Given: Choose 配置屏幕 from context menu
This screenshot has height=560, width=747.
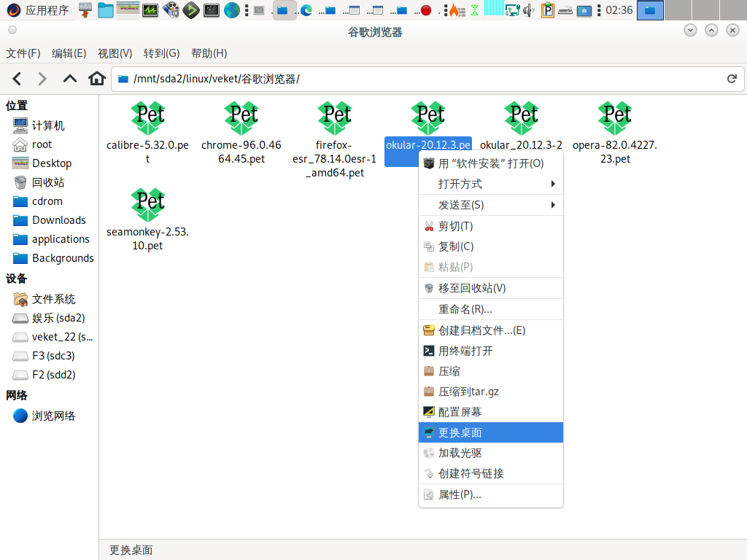Looking at the screenshot, I should [491, 412].
